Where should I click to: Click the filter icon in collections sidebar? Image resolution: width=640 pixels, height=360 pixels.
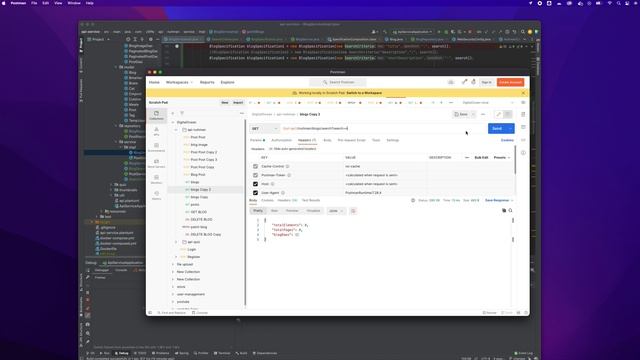pyautogui.click(x=182, y=113)
